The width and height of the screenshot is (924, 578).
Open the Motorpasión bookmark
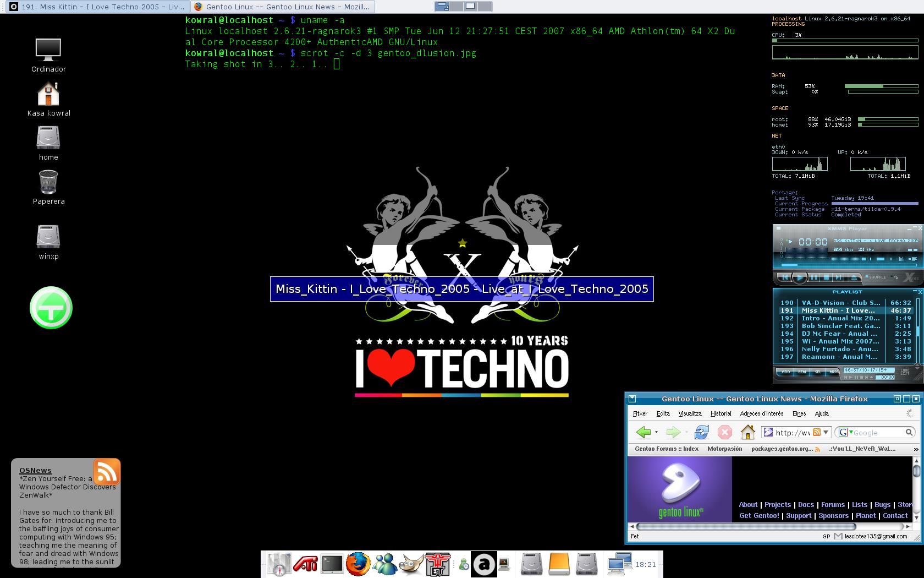(724, 449)
